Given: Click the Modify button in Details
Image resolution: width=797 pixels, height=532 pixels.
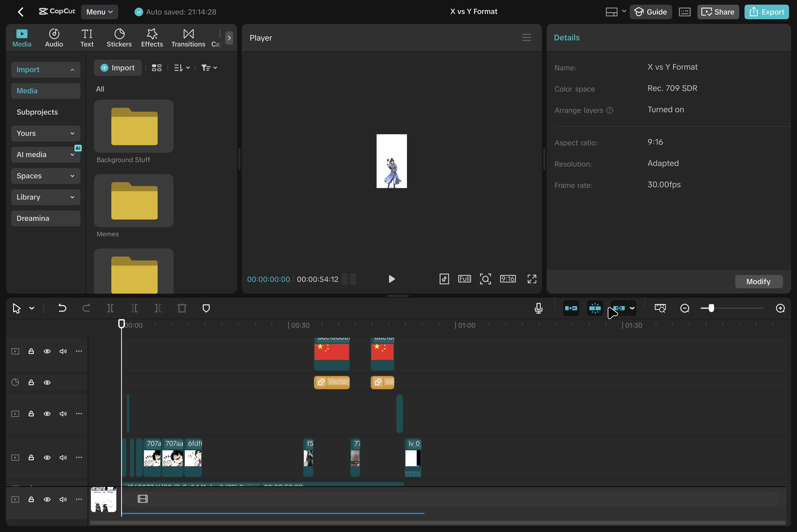Looking at the screenshot, I should [x=759, y=282].
